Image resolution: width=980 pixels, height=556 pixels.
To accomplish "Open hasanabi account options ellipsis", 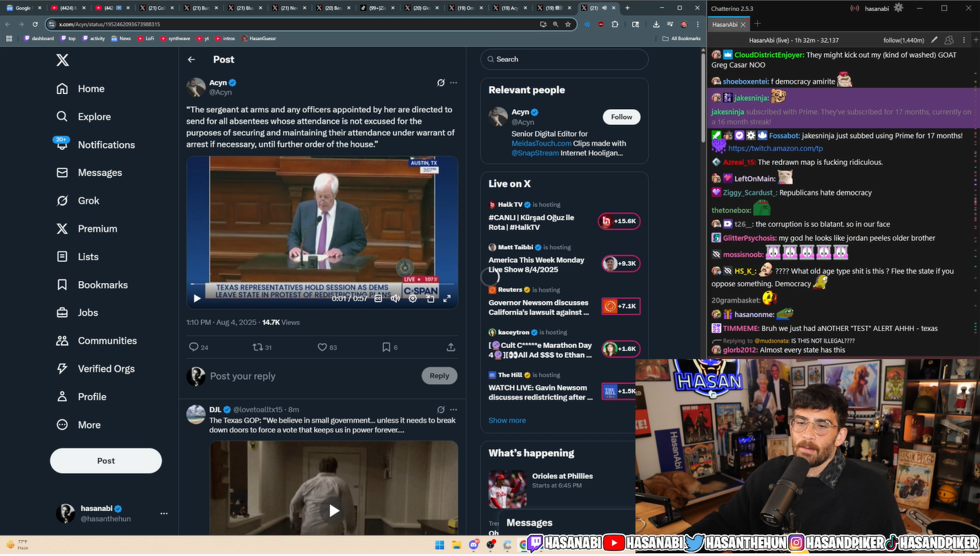I will tap(164, 513).
